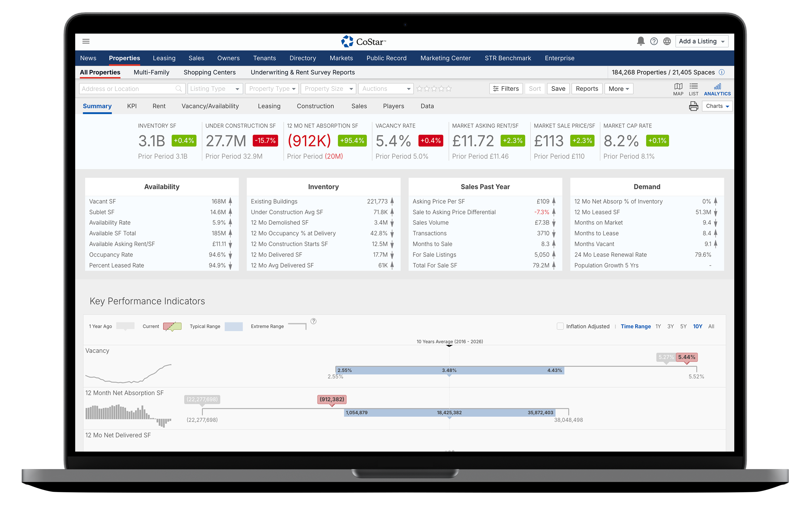
Task: Open the Markets menu item
Action: point(341,58)
